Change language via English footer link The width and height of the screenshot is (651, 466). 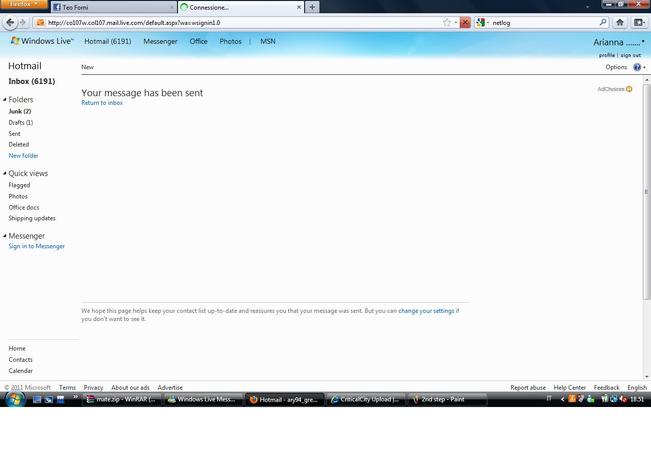(x=637, y=388)
